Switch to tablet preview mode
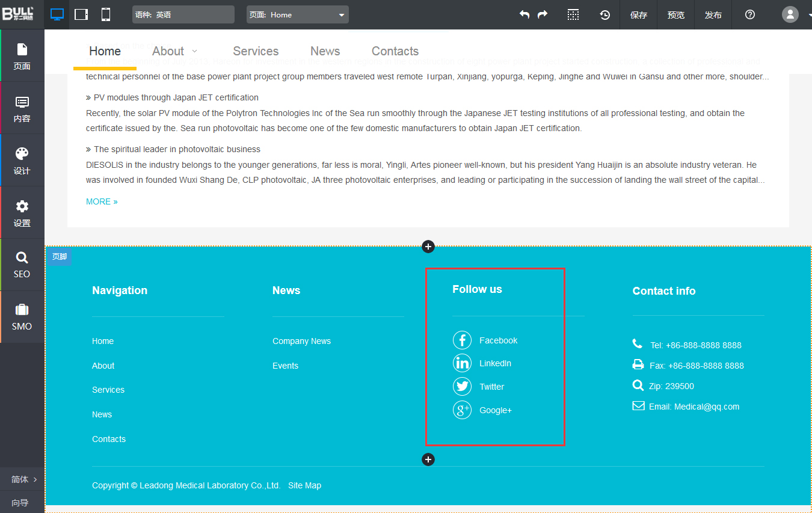The image size is (812, 513). pyautogui.click(x=81, y=14)
